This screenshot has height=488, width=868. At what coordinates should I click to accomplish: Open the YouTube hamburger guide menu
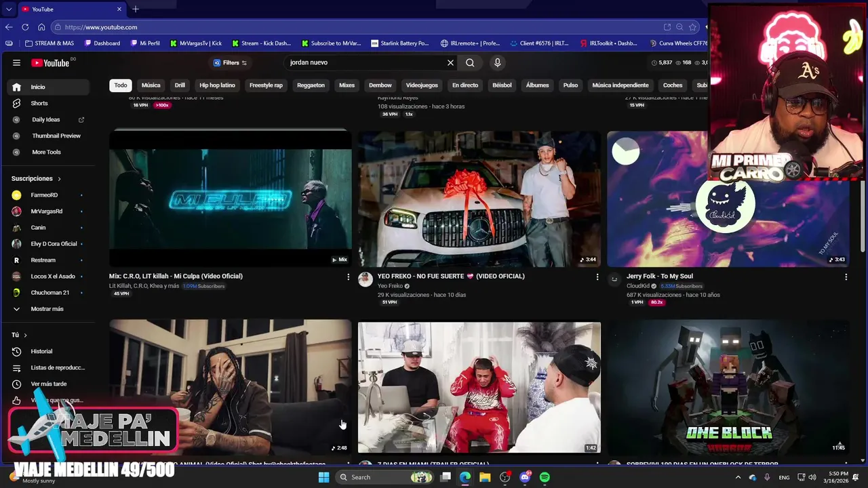pos(16,62)
